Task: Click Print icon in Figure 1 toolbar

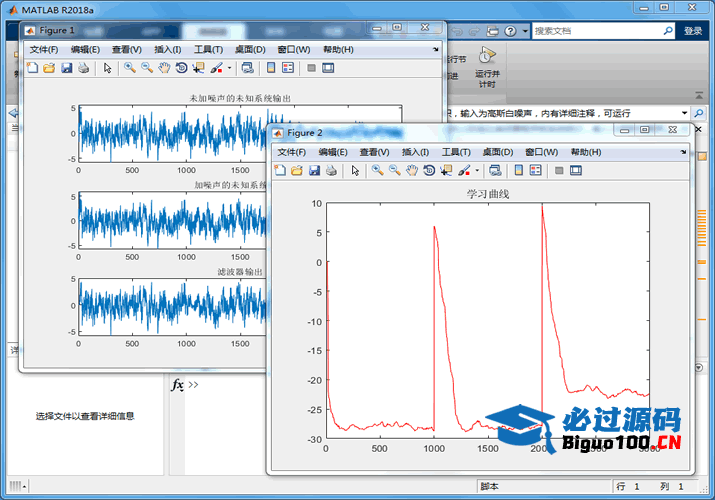Action: pos(83,68)
